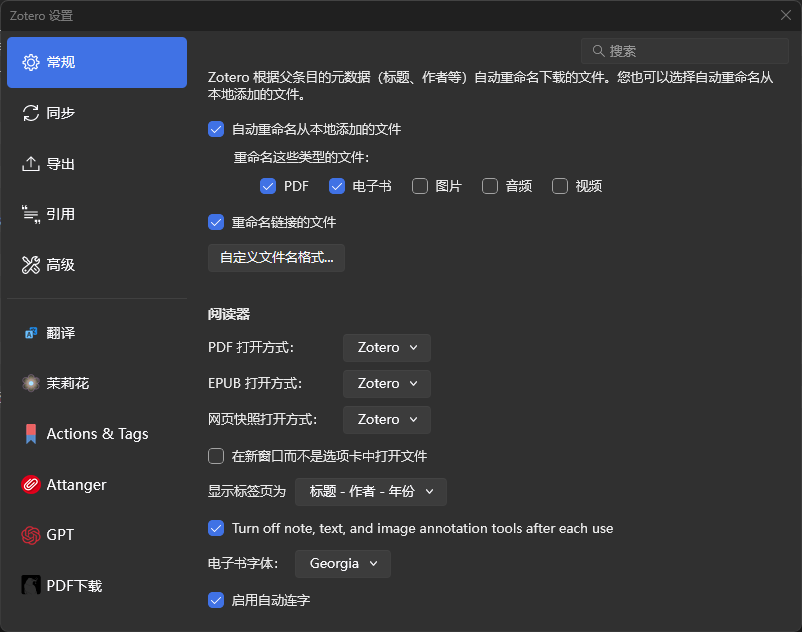Uncheck the PDF file type checkbox
Viewport: 802px width, 632px height.
(x=268, y=186)
